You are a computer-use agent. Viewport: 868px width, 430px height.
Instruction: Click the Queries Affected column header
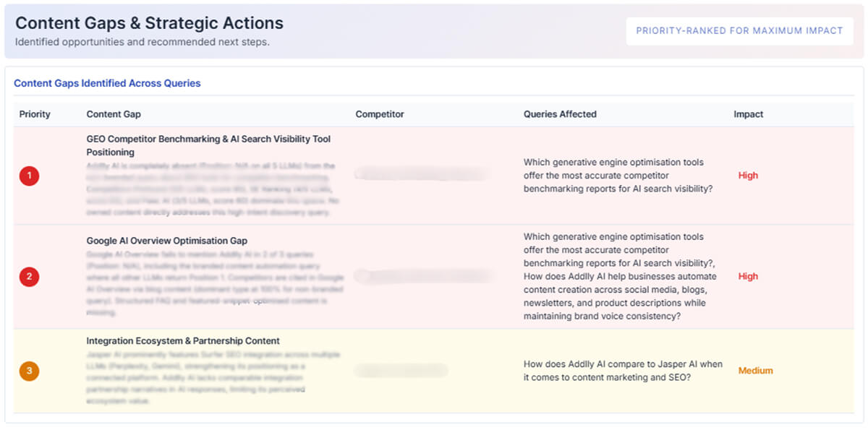click(x=560, y=114)
